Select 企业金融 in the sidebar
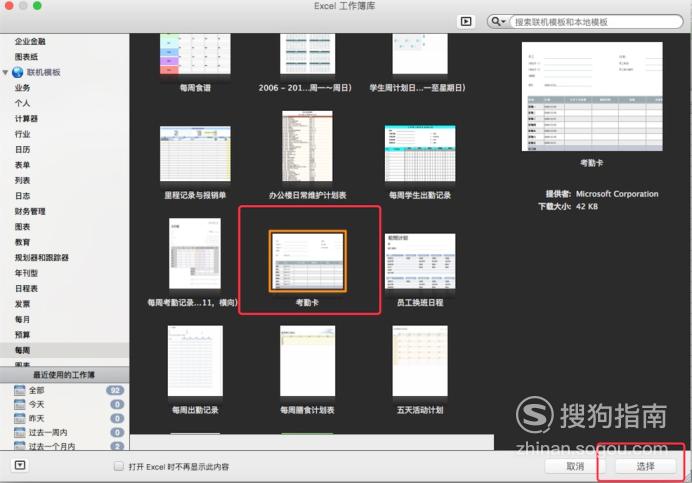692x483 pixels. pyautogui.click(x=30, y=42)
